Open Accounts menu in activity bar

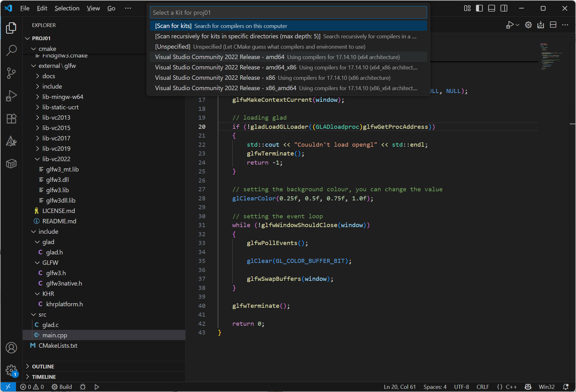click(x=11, y=348)
